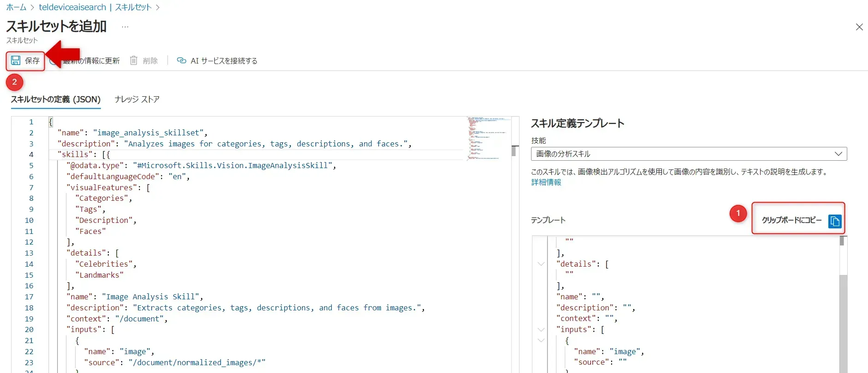Click クリップボードにコピー button text
Screen dimensions: 868x373
[x=791, y=220]
